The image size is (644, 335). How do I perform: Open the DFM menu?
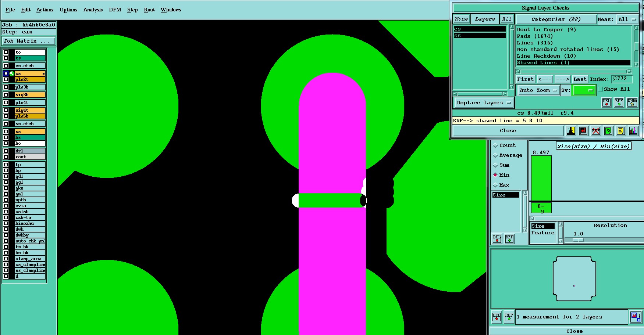(x=115, y=10)
